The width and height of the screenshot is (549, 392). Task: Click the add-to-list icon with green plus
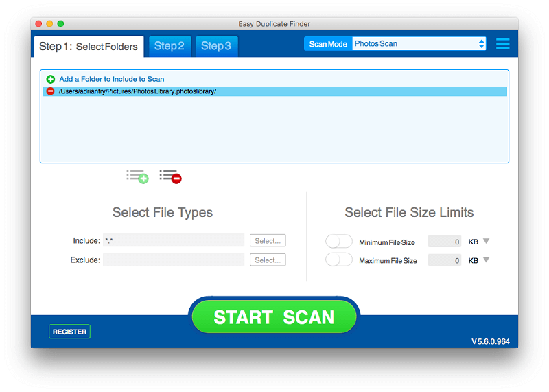tap(138, 176)
